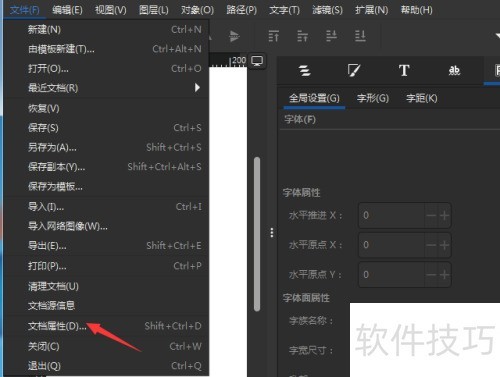The width and height of the screenshot is (500, 377).
Task: Choose 新建(N) from the file menu
Action: (x=107, y=30)
